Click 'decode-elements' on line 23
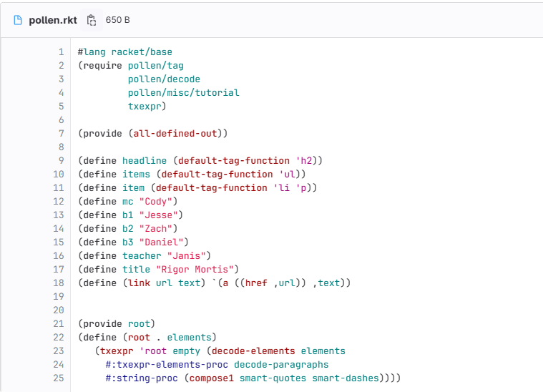The width and height of the screenshot is (543, 392). pyautogui.click(x=253, y=351)
